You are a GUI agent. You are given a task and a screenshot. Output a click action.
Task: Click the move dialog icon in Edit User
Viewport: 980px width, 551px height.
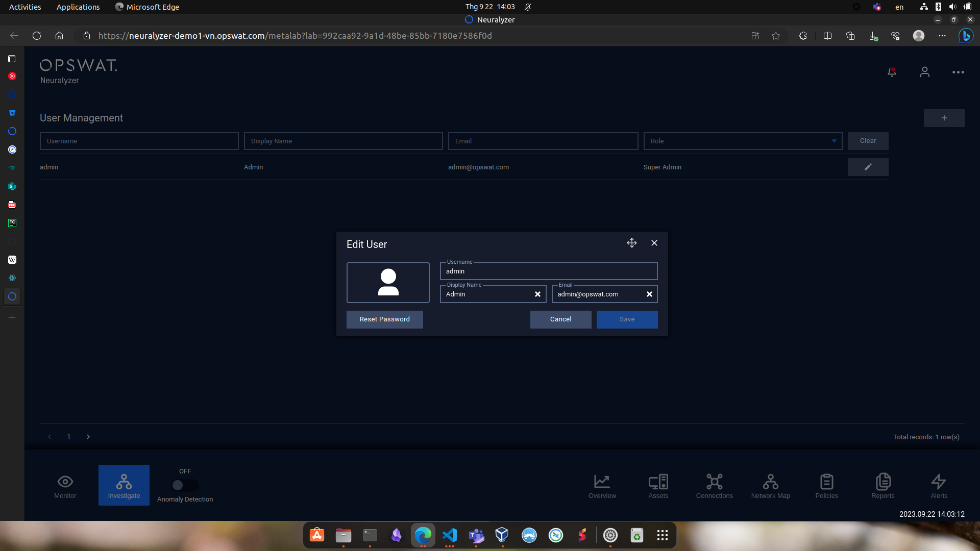pos(632,243)
